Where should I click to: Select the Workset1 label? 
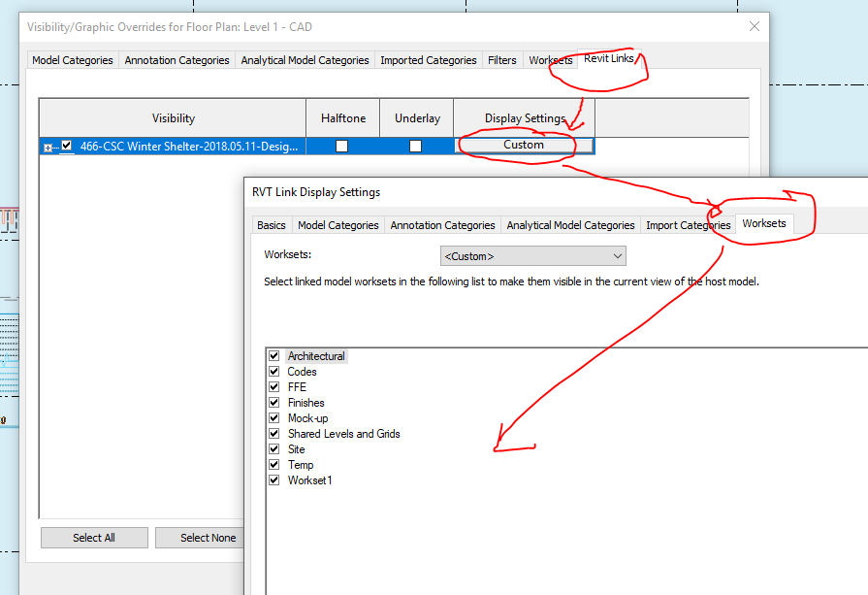pyautogui.click(x=310, y=480)
